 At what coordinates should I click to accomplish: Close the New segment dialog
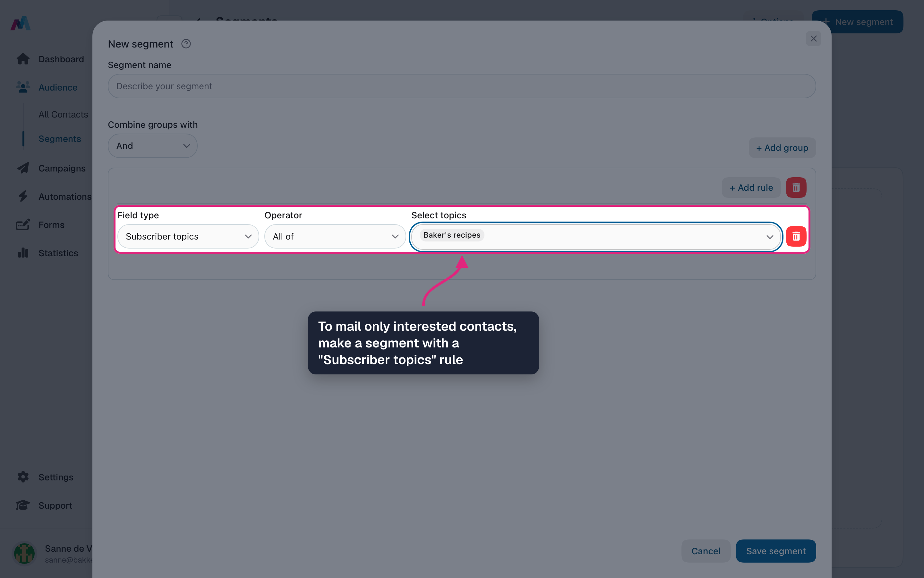pos(813,39)
